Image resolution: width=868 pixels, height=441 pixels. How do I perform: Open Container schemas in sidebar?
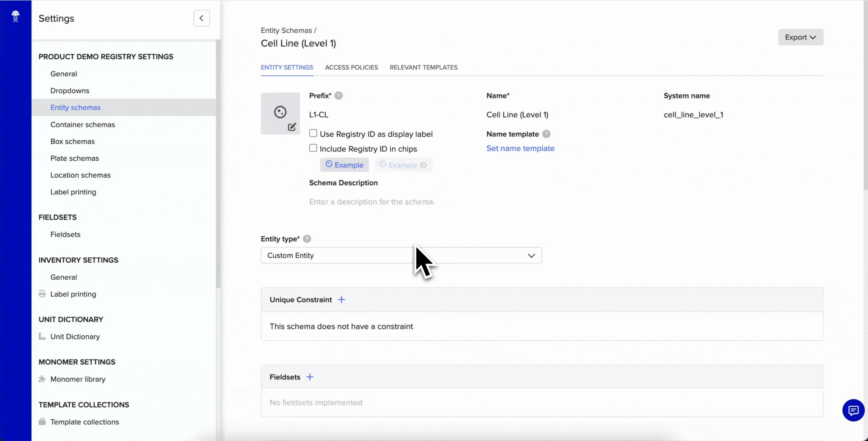[x=83, y=125]
